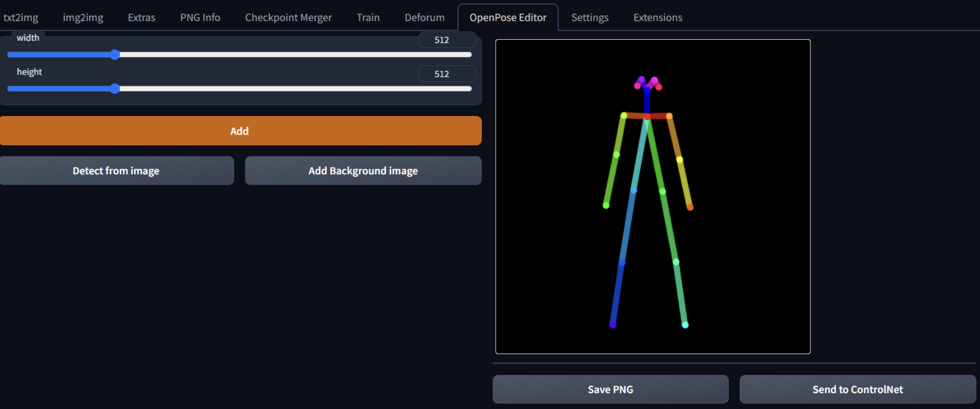The image size is (980, 409).
Task: Switch to the img2img tab
Action: pos(83,18)
